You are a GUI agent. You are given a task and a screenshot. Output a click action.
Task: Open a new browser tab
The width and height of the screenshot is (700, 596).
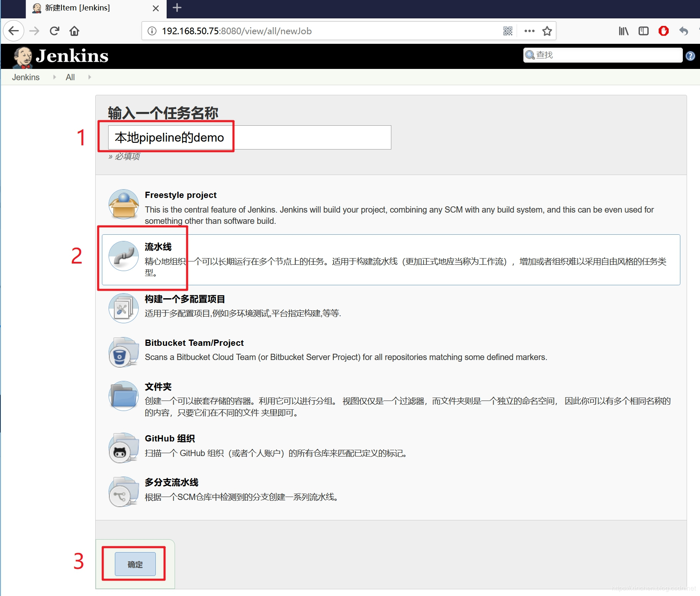[177, 8]
